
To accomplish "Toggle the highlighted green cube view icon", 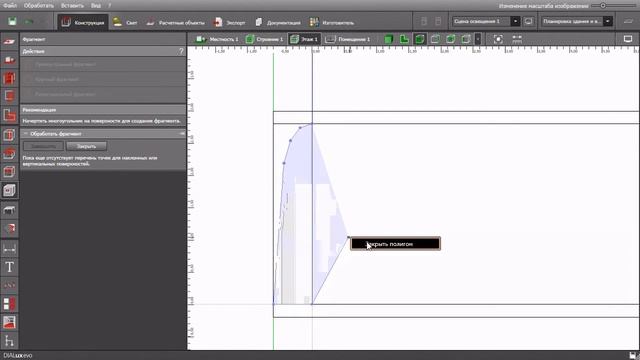I will [420, 39].
